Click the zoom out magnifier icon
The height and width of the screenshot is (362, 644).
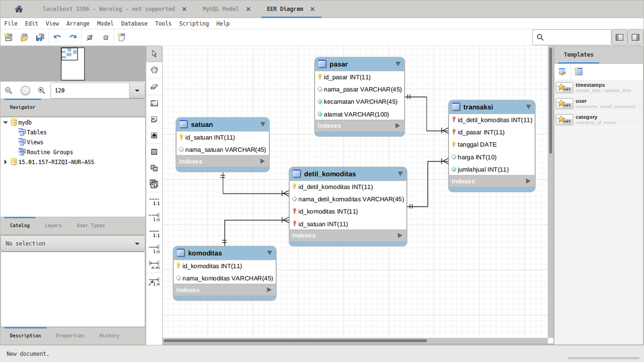pos(9,90)
